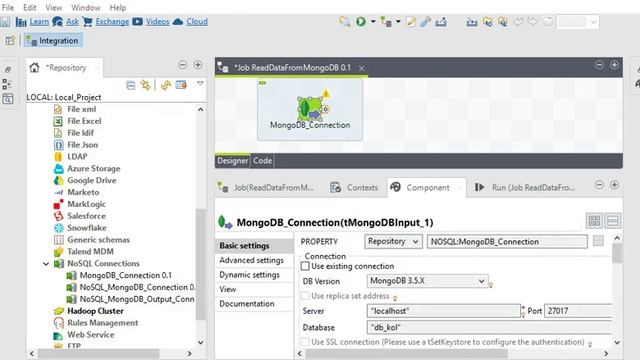This screenshot has width=640, height=360.
Task: Click the Port input field
Action: coord(578,311)
